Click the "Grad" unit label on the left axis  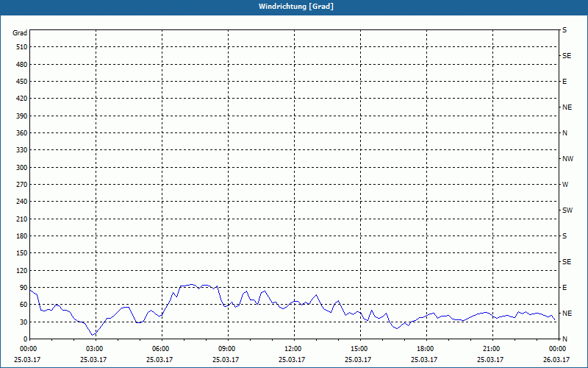[20, 33]
